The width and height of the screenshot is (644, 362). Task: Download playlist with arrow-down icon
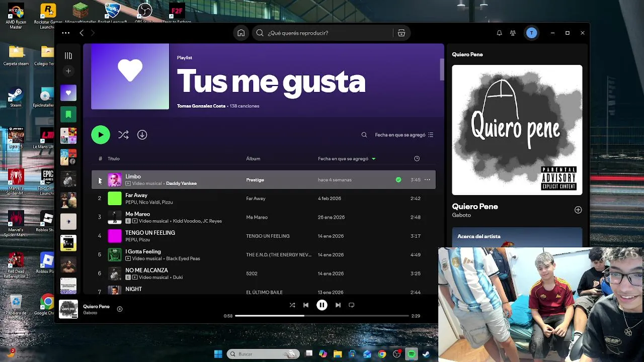[142, 135]
